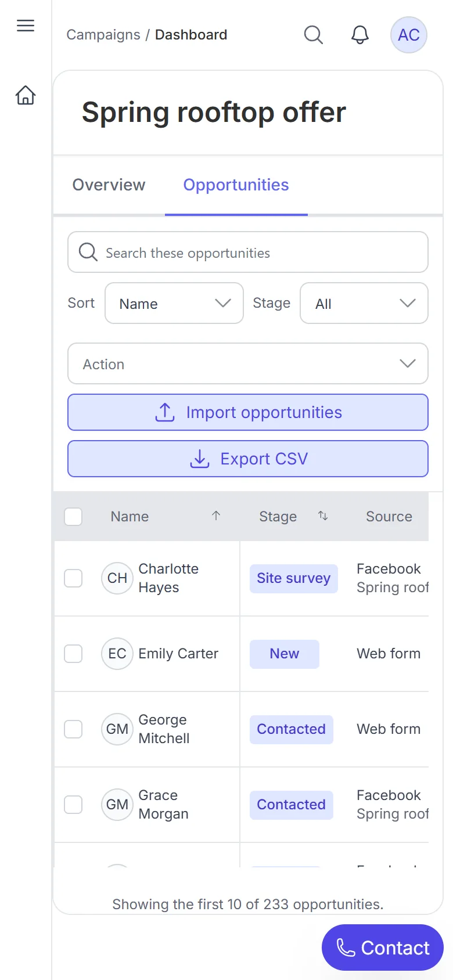Open notifications bell icon
Viewport: 453px width, 980px height.
click(360, 35)
